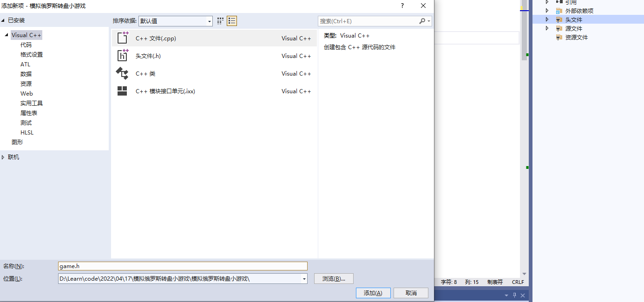Viewport: 644px width, 302px height.
Task: Expand 源文件 node in Solution Explorer
Action: click(547, 28)
